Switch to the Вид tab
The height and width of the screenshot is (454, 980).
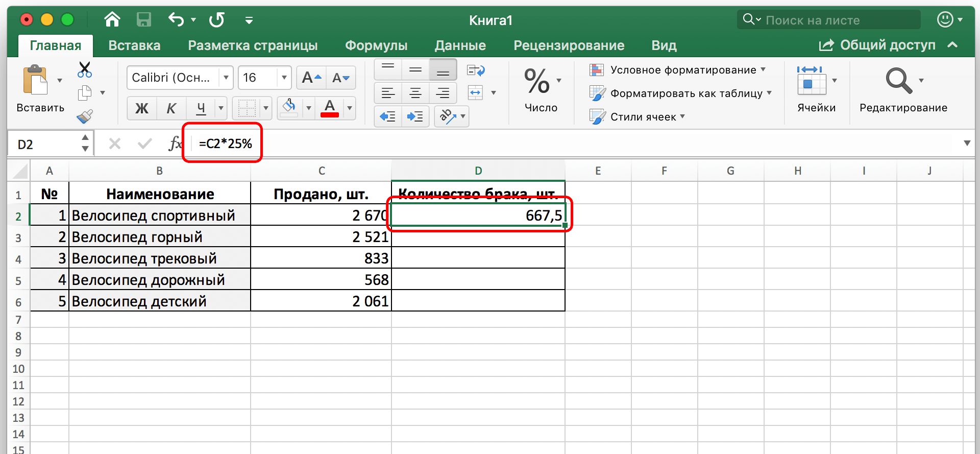(664, 45)
